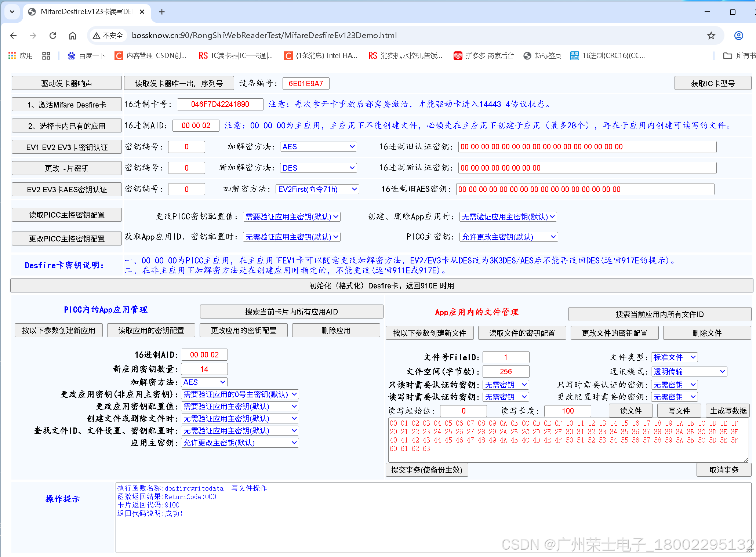The image size is (756, 557).
Task: Open PICC主密钥 允许更改主密钥 dropdown
Action: tap(508, 237)
